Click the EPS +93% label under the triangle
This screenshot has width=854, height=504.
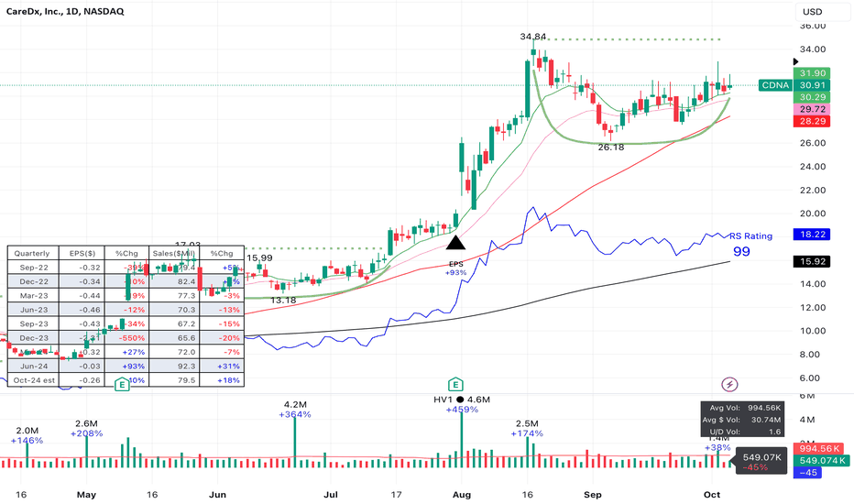click(x=456, y=268)
